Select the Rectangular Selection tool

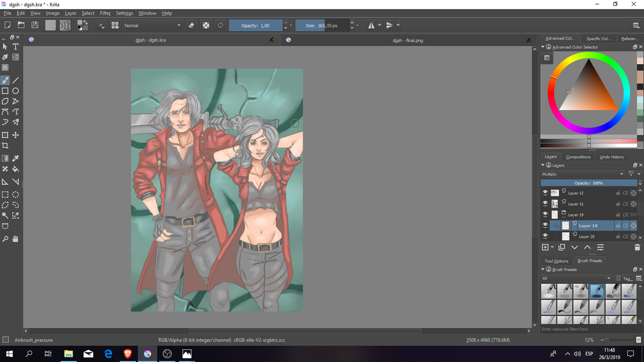5,195
